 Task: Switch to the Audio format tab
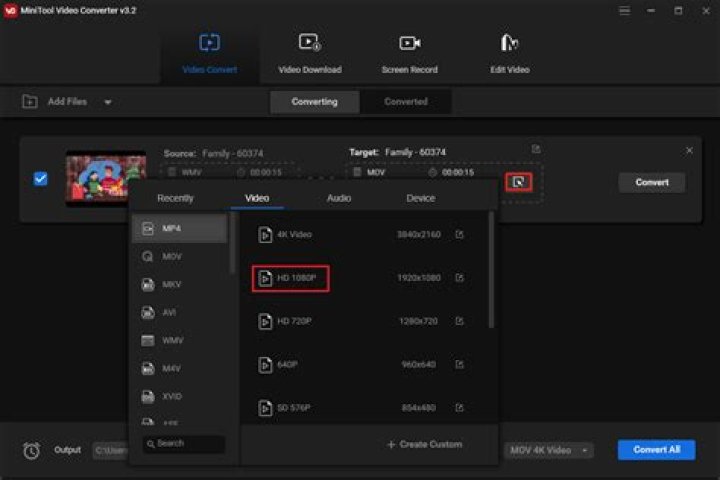pyautogui.click(x=339, y=198)
